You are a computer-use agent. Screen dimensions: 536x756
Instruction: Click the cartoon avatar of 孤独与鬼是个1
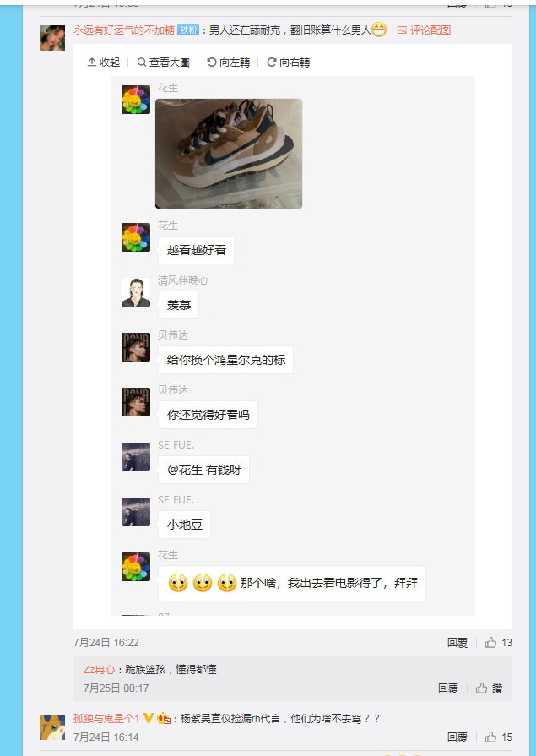click(x=52, y=727)
